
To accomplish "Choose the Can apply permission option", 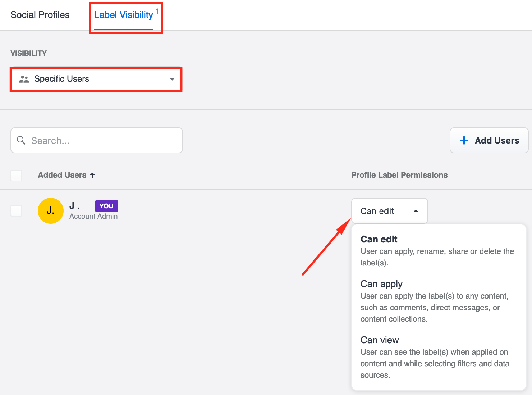I will coord(381,284).
